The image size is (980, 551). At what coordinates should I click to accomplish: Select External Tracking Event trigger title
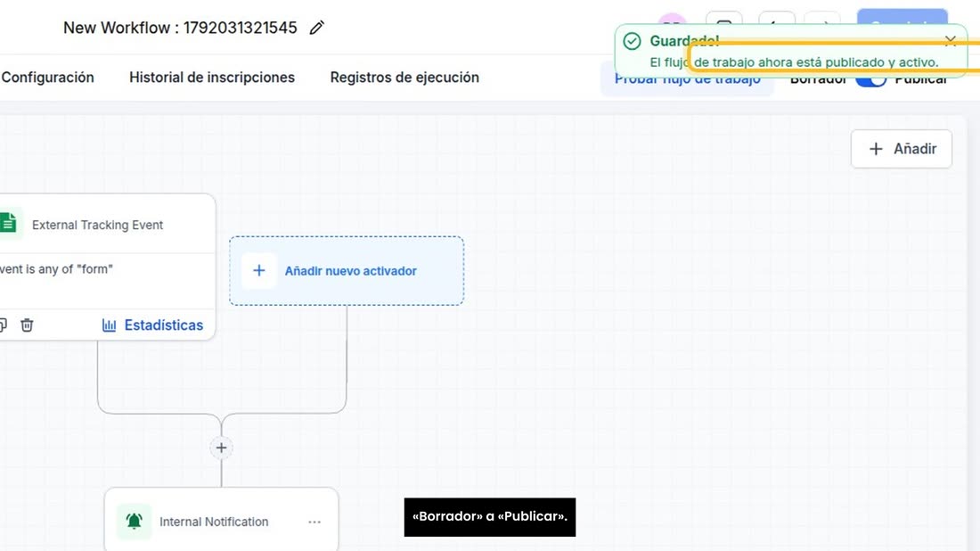pos(97,226)
